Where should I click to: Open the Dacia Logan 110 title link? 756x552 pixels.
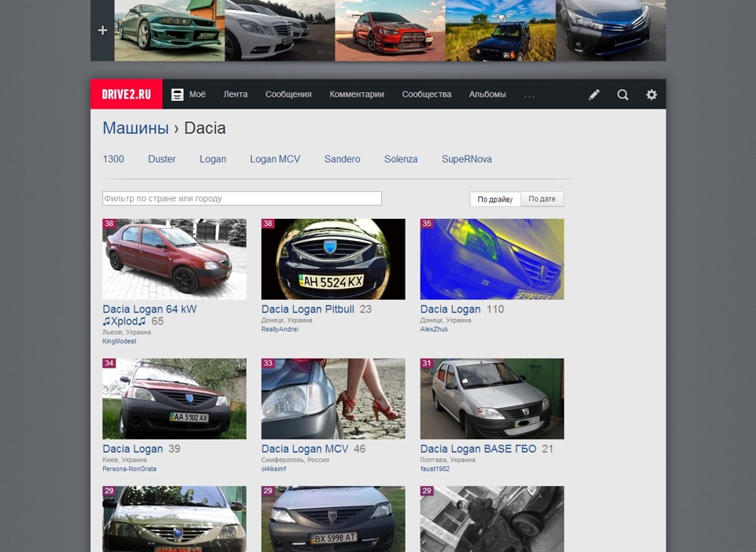450,309
